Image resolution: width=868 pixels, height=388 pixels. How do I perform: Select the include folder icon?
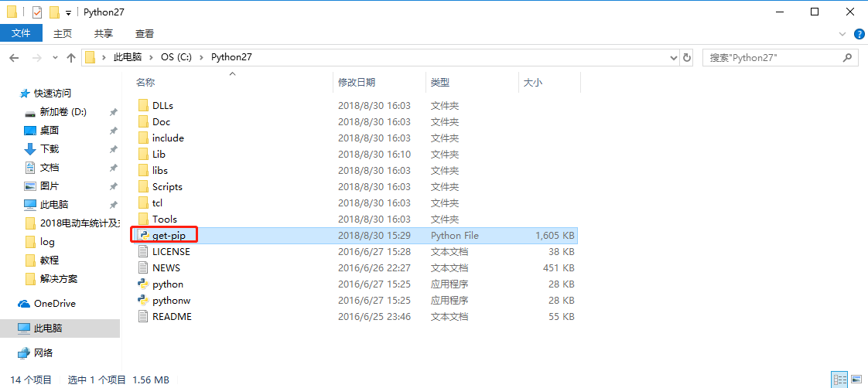[x=143, y=138]
